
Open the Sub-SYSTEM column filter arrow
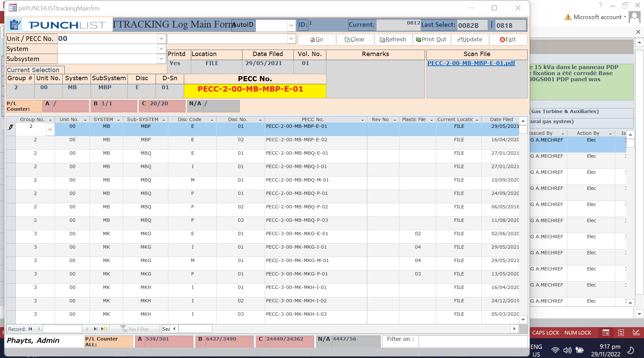point(164,120)
